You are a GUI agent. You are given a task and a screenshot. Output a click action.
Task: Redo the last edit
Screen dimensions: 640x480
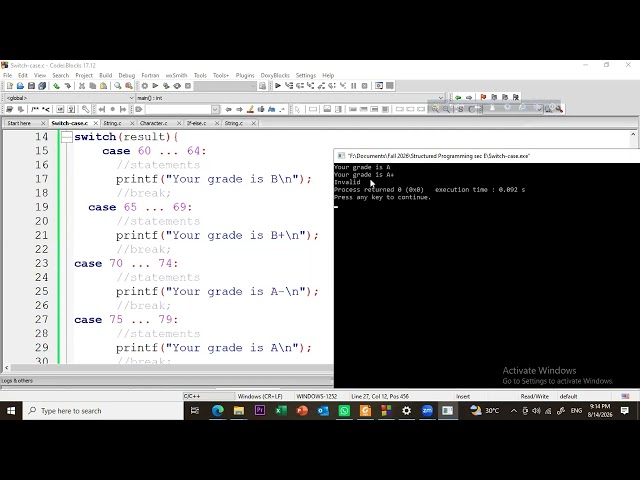pos(67,86)
